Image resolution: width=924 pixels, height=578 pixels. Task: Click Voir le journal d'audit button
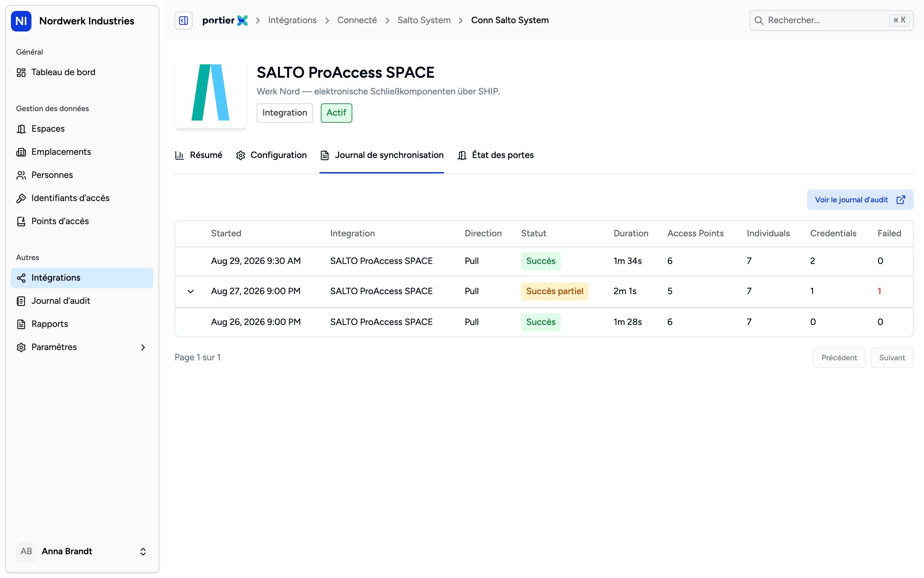tap(860, 200)
